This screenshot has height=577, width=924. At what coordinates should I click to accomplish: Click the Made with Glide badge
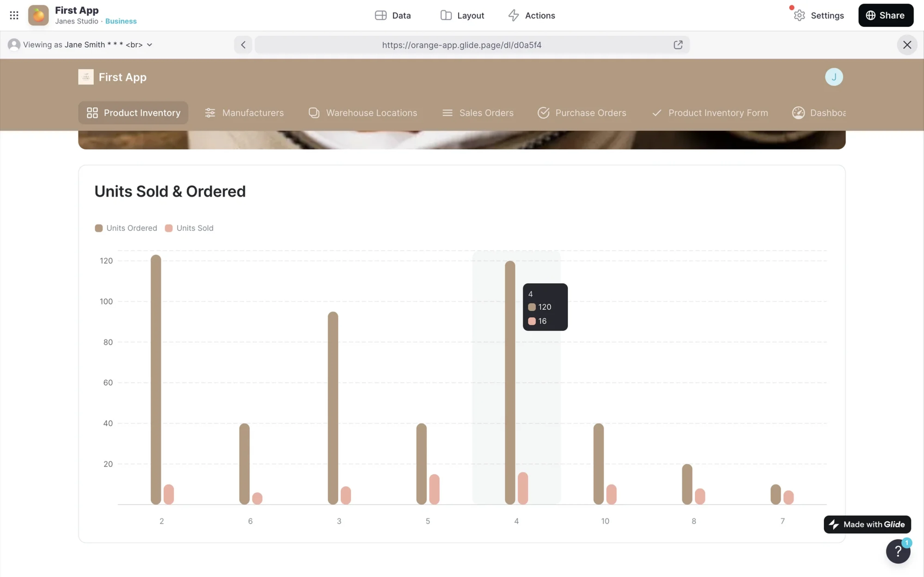coord(867,524)
